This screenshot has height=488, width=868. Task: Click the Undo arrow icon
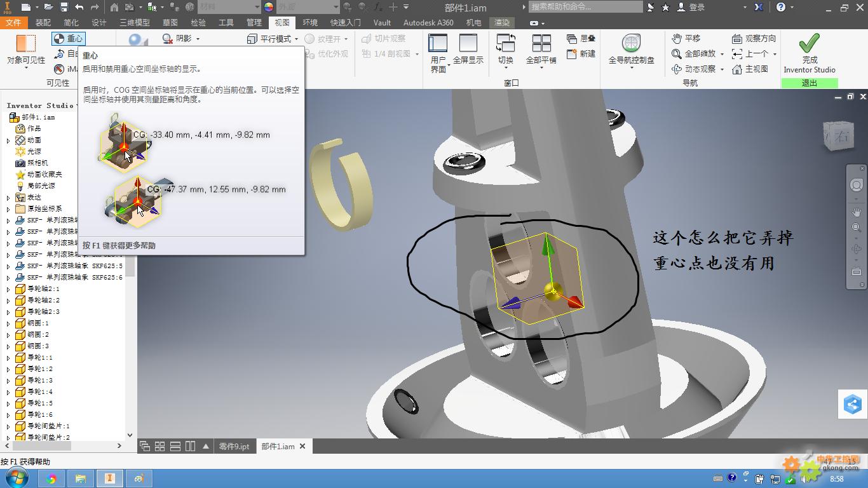click(79, 7)
